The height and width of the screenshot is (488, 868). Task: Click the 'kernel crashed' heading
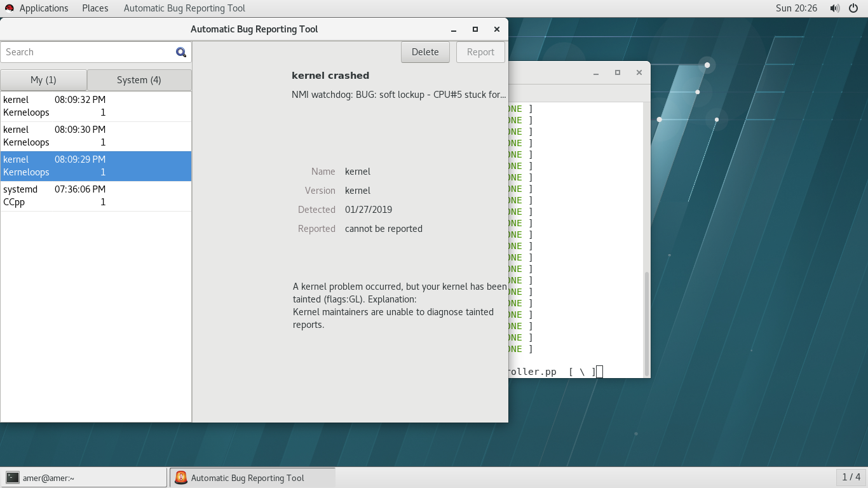coord(330,76)
